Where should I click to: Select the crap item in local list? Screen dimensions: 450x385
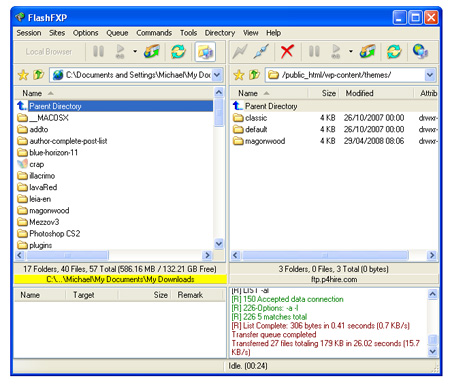(31, 164)
